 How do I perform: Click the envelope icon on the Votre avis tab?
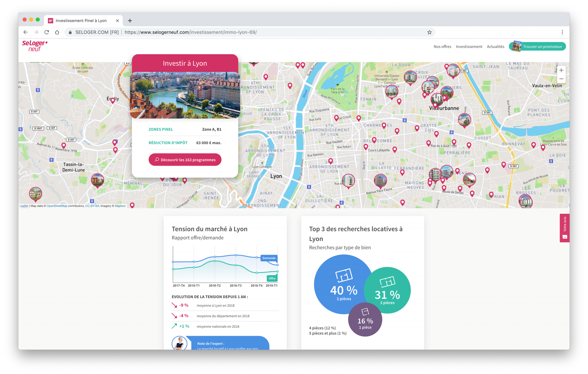pyautogui.click(x=564, y=236)
